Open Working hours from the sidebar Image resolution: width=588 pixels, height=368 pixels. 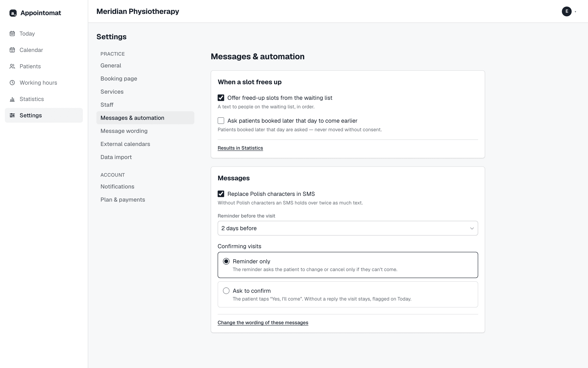44,83
